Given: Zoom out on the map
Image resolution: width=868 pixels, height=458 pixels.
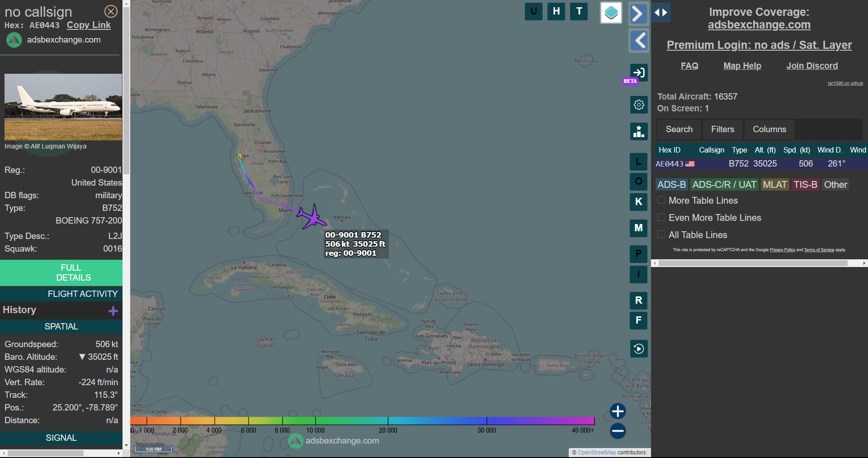Looking at the screenshot, I should [x=618, y=431].
